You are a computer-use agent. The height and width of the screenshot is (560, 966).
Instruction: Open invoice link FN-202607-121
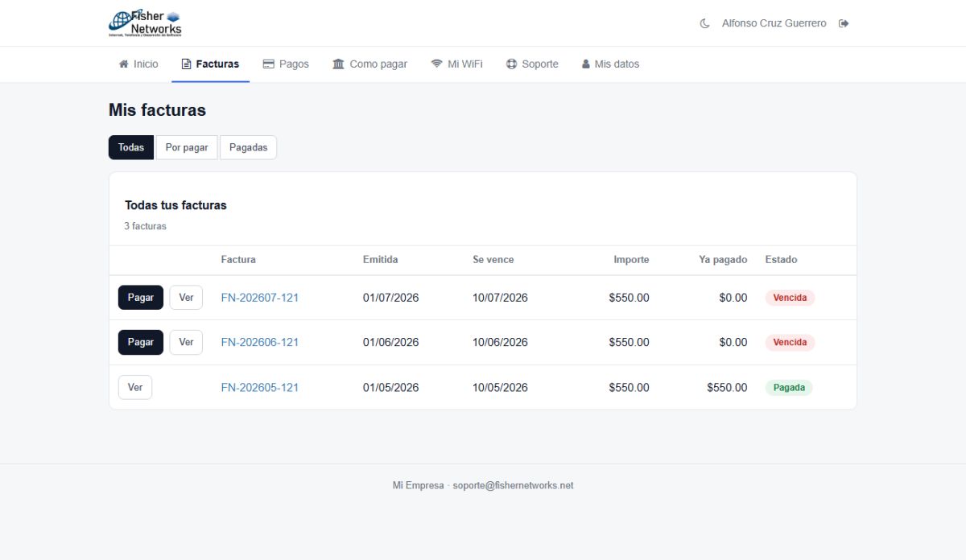260,298
